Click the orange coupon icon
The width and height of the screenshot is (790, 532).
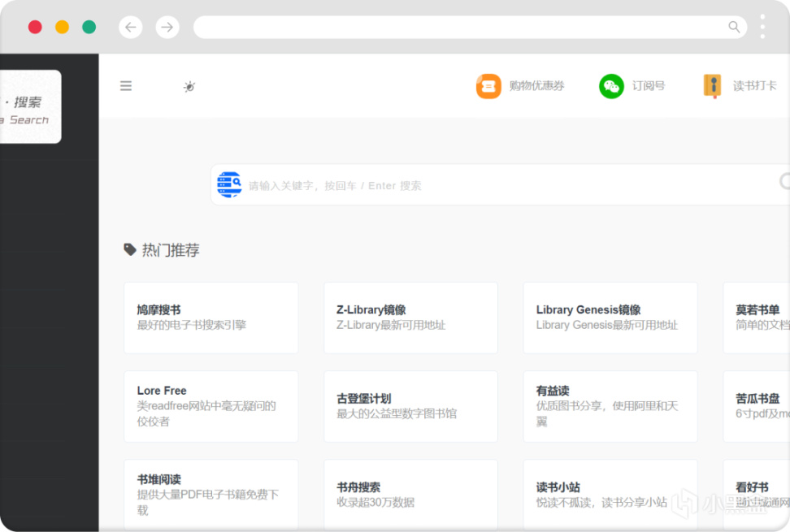coord(488,86)
